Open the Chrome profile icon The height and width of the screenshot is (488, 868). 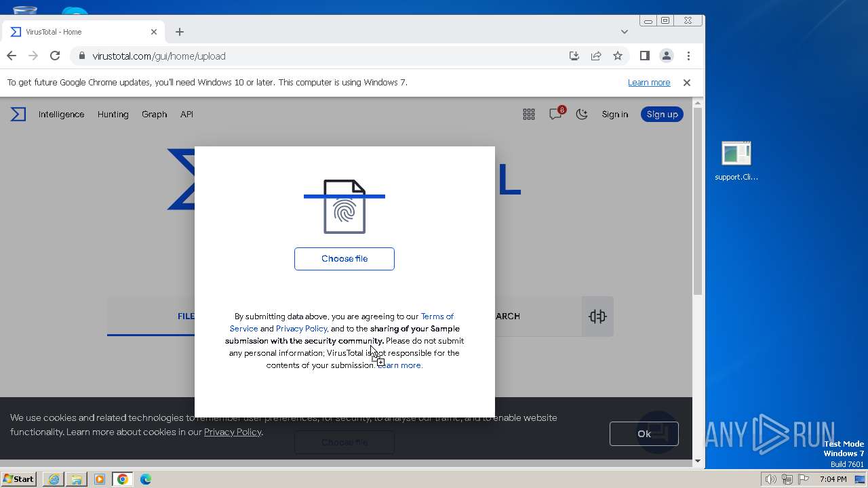tap(667, 56)
